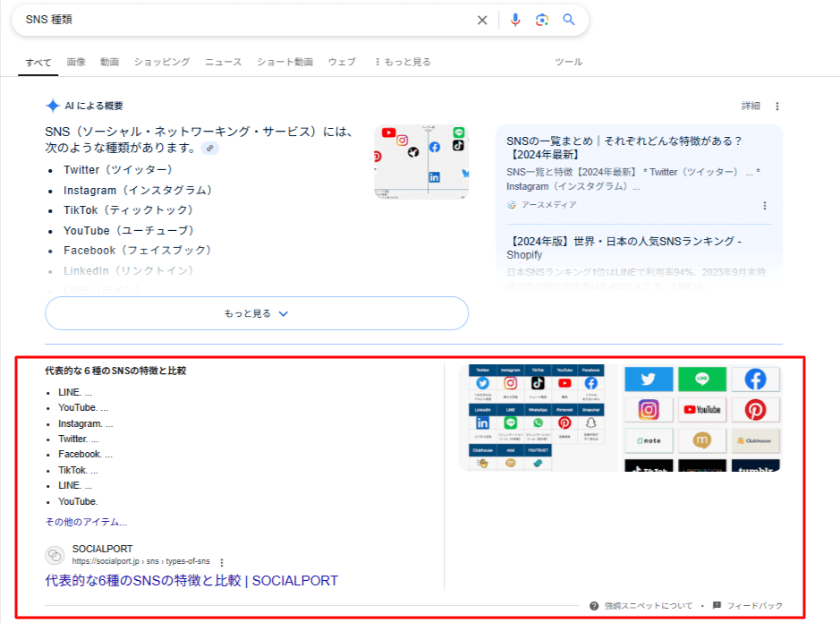Start voice search with microphone icon

coord(514,20)
